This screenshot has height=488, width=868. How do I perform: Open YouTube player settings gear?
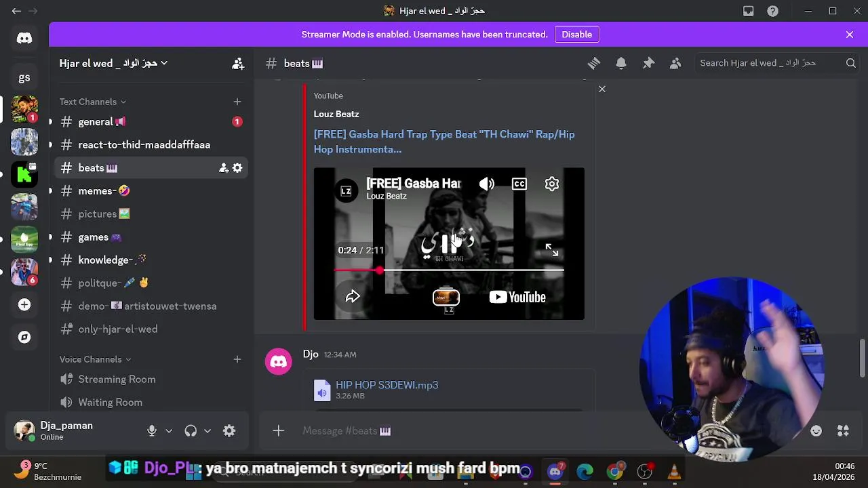pos(552,184)
